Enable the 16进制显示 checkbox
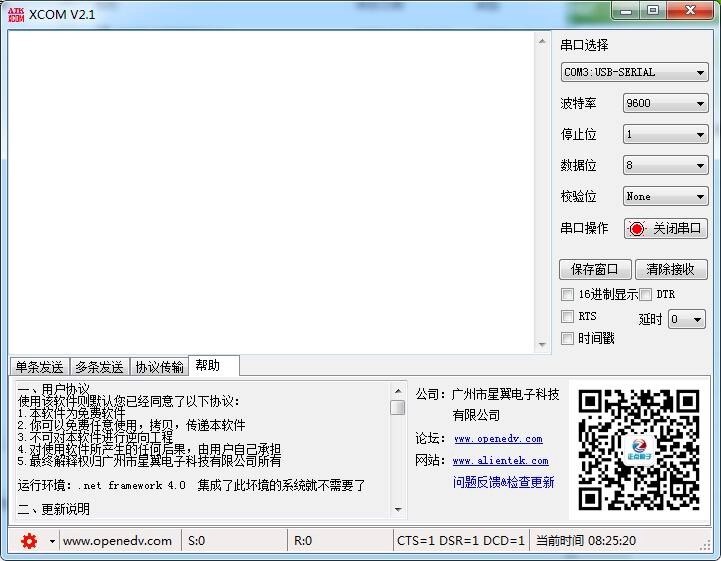721x561 pixels. (x=568, y=295)
